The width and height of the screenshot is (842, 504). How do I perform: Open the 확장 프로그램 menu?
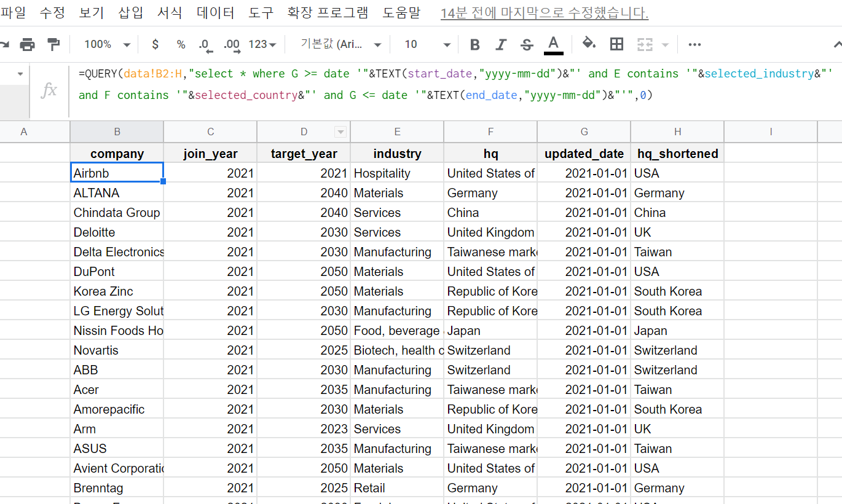point(328,13)
